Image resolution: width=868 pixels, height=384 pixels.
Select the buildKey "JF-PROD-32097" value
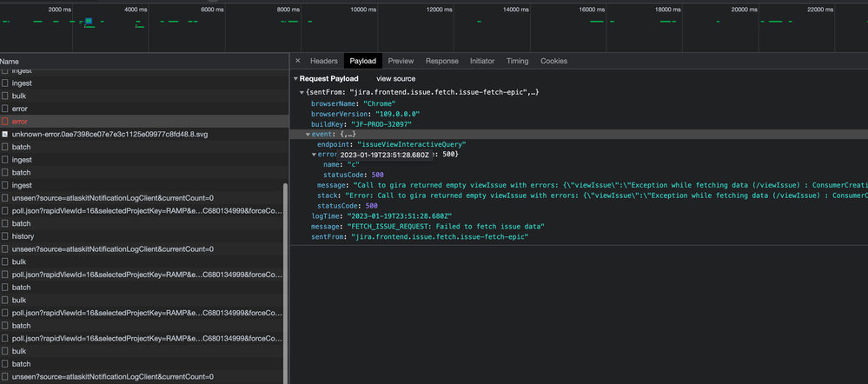tap(382, 124)
